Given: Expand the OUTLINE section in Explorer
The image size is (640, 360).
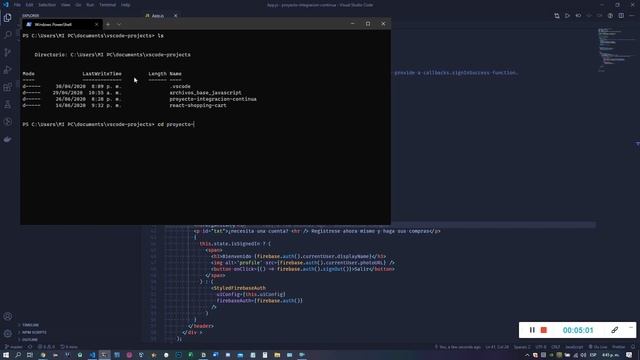Looking at the screenshot, I should (29, 340).
